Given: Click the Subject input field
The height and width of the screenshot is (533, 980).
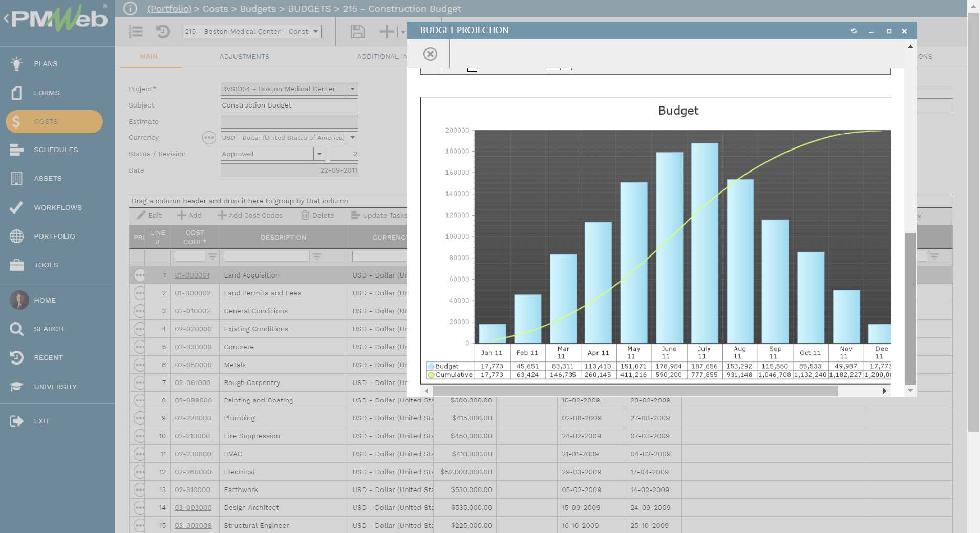Looking at the screenshot, I should [289, 105].
